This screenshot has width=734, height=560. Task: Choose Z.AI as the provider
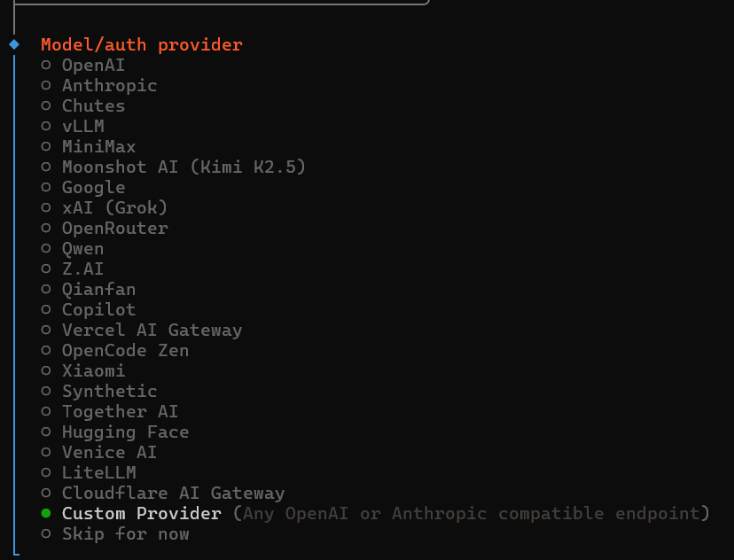pos(82,268)
